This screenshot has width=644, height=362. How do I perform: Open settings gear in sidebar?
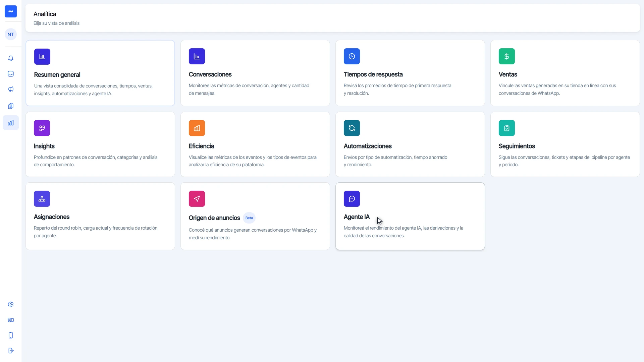[11, 304]
